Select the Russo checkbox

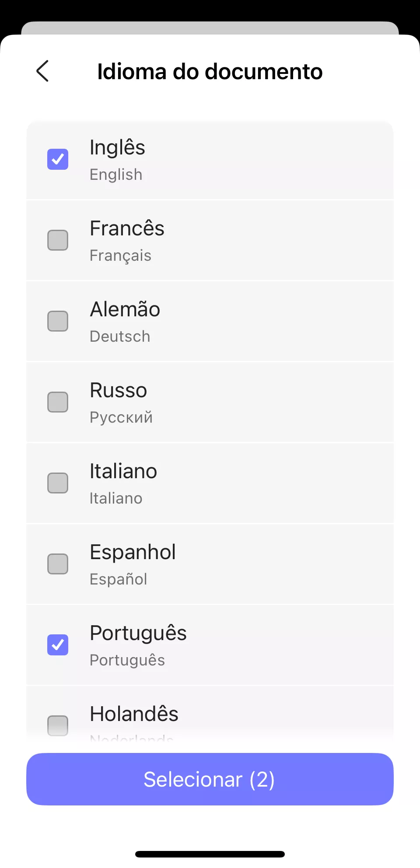58,402
